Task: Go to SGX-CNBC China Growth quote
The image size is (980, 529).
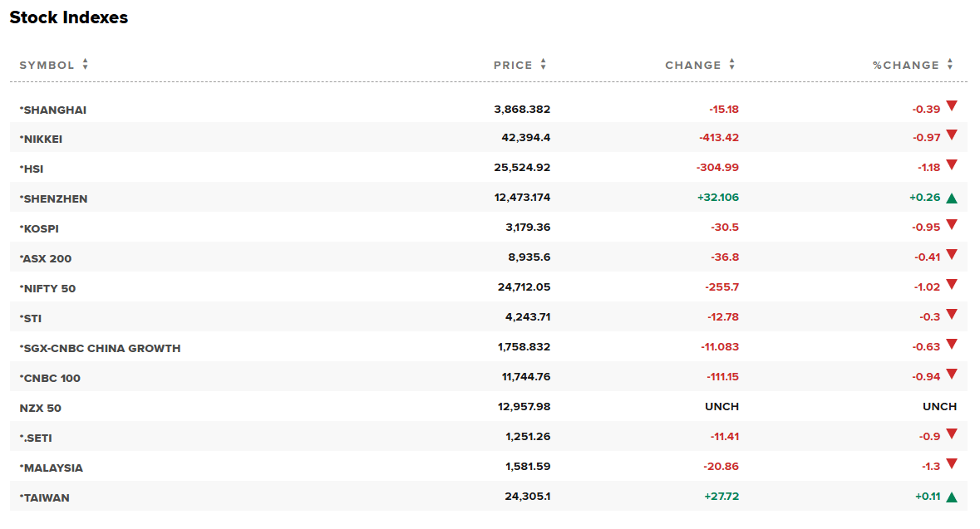Action: click(x=101, y=348)
